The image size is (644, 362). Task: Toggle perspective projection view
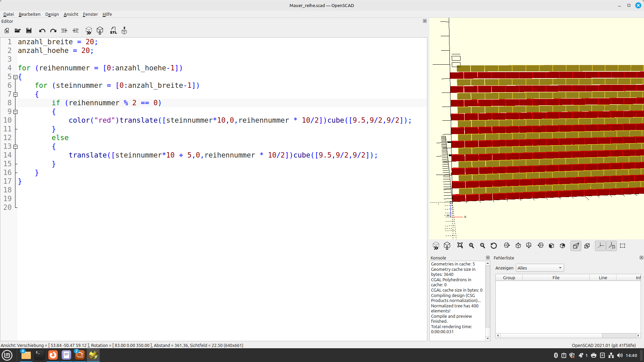576,246
